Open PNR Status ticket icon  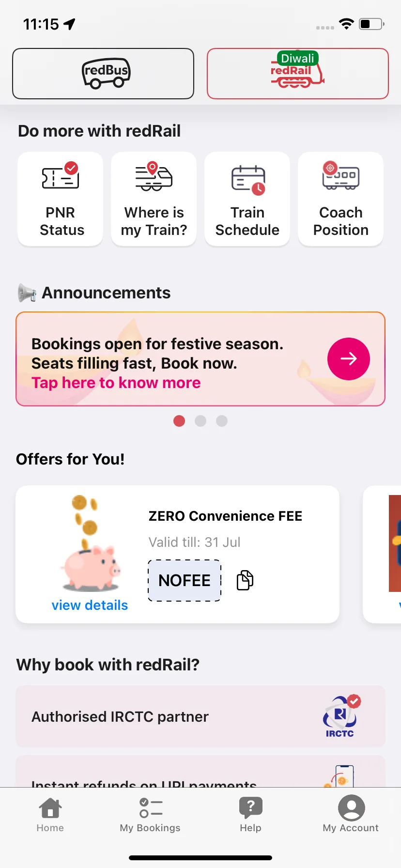[61, 176]
